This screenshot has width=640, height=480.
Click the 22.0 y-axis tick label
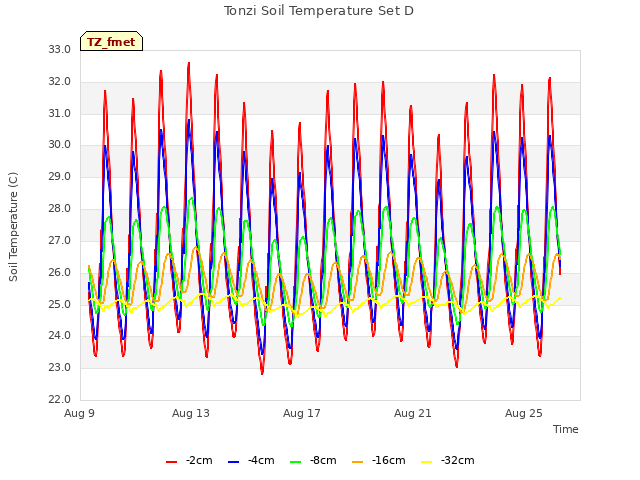[60, 399]
